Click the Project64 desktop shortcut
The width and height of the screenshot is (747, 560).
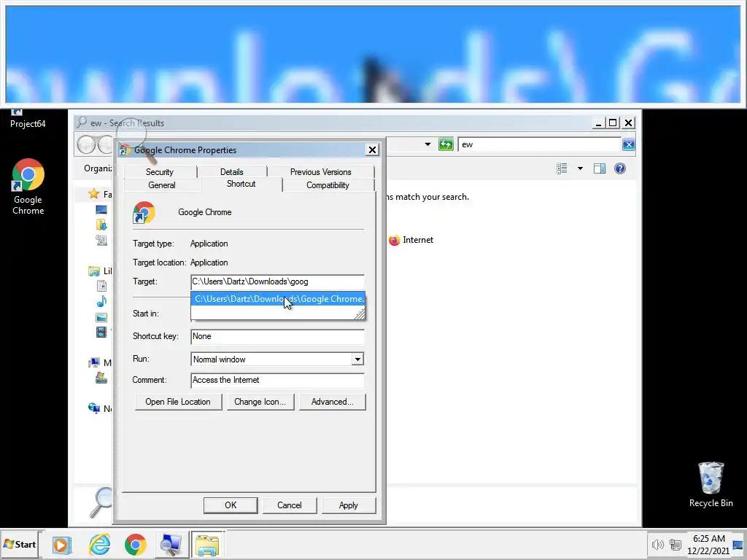pos(28,119)
